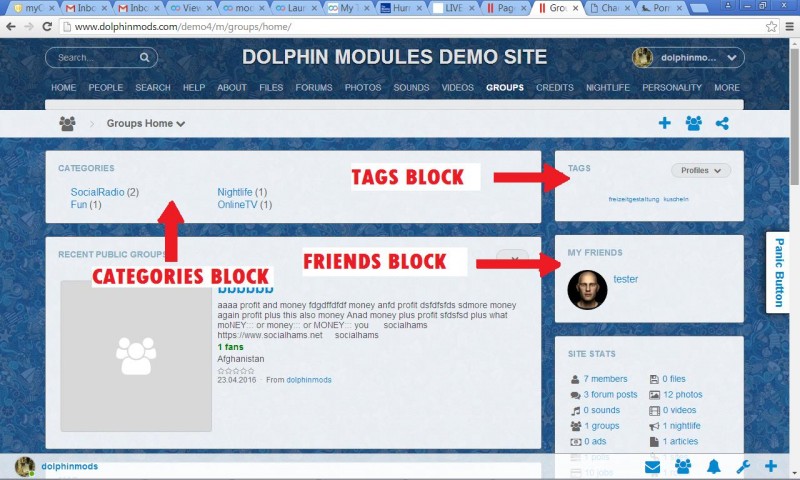Screen dimensions: 800x480
Task: Open 7 members stat link
Action: coord(605,379)
